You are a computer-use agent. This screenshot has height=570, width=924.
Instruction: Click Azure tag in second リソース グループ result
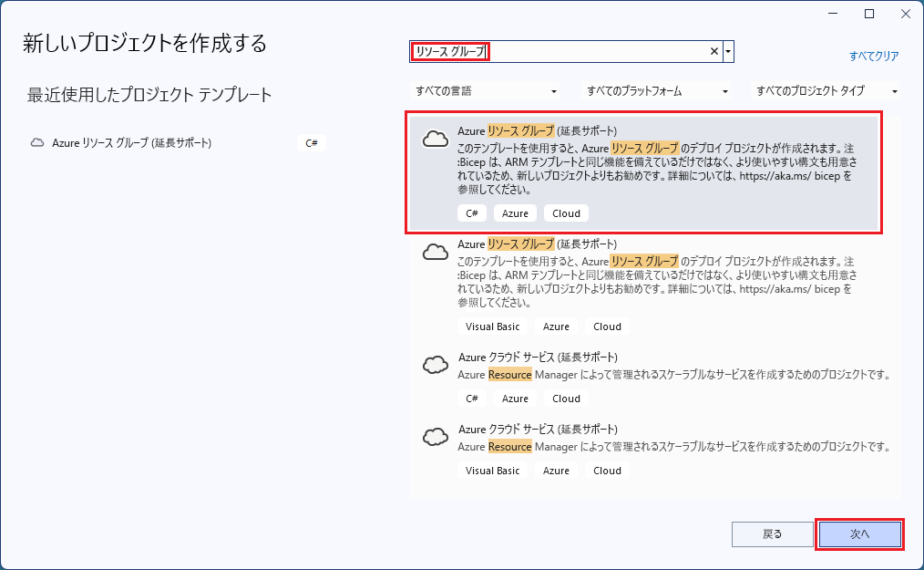(556, 326)
